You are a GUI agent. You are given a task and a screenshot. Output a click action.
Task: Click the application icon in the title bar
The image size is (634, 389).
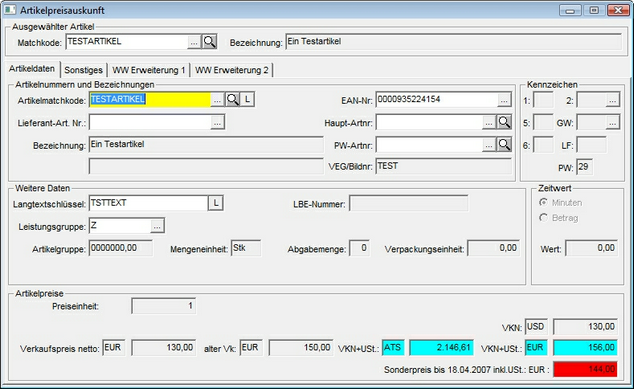(x=10, y=9)
